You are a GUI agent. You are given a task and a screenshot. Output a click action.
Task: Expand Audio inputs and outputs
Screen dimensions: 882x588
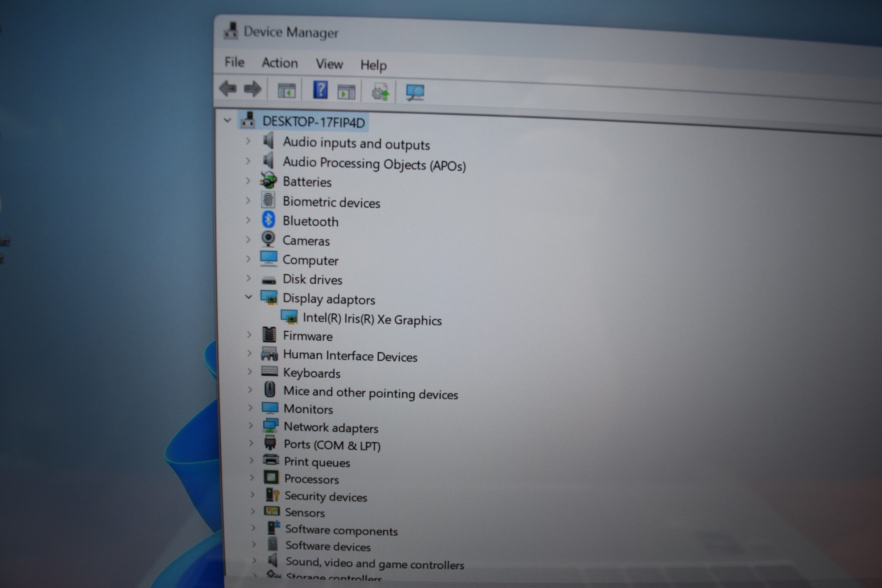(247, 141)
